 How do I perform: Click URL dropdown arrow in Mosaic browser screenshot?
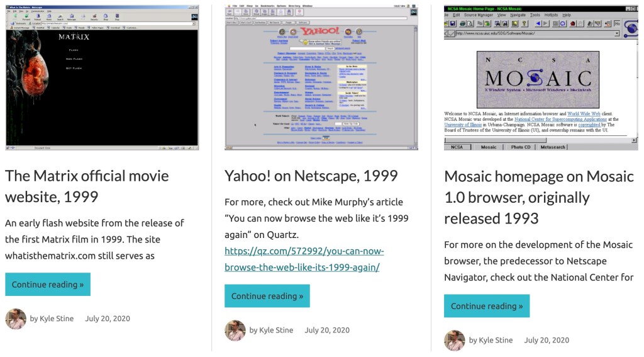point(616,33)
